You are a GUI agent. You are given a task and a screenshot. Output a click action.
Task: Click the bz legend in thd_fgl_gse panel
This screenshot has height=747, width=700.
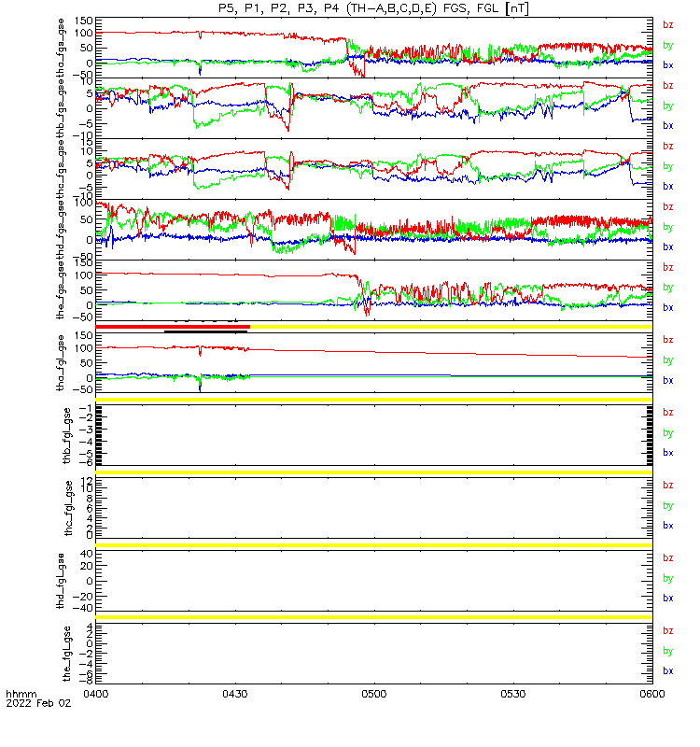tap(668, 557)
